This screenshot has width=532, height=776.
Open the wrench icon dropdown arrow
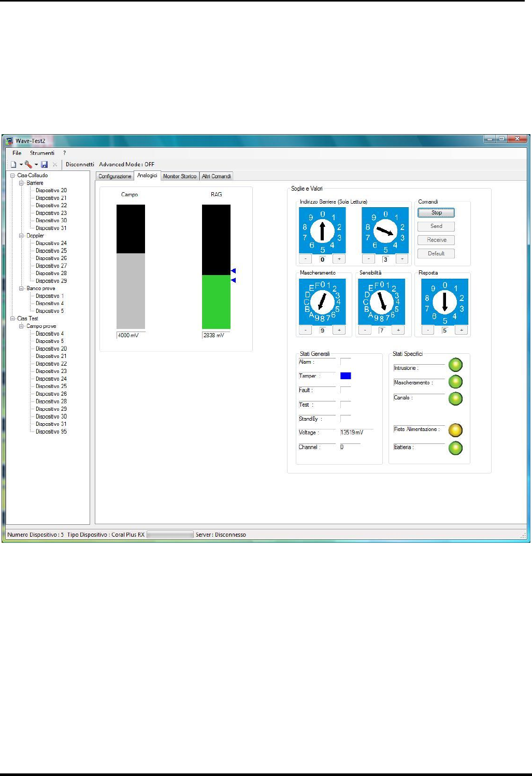tap(36, 165)
